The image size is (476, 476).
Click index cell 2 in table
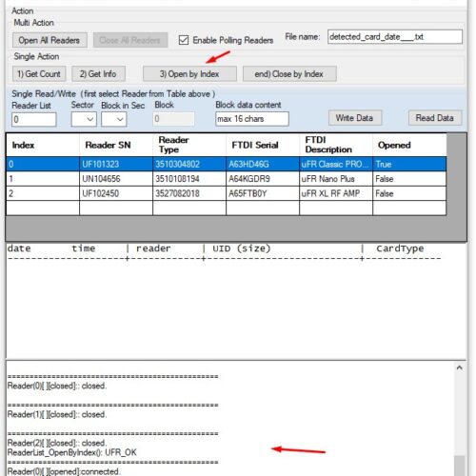tap(43, 193)
